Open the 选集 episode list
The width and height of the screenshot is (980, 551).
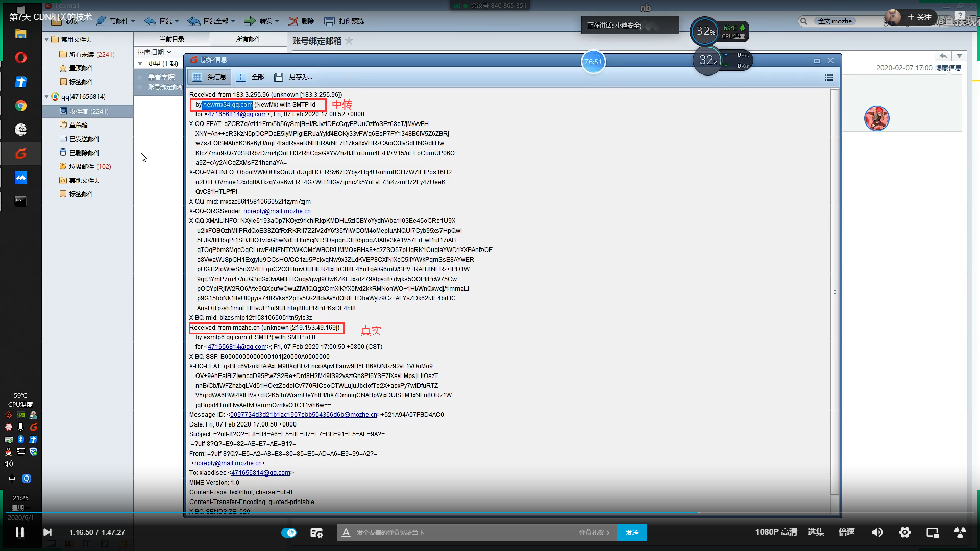(x=816, y=532)
